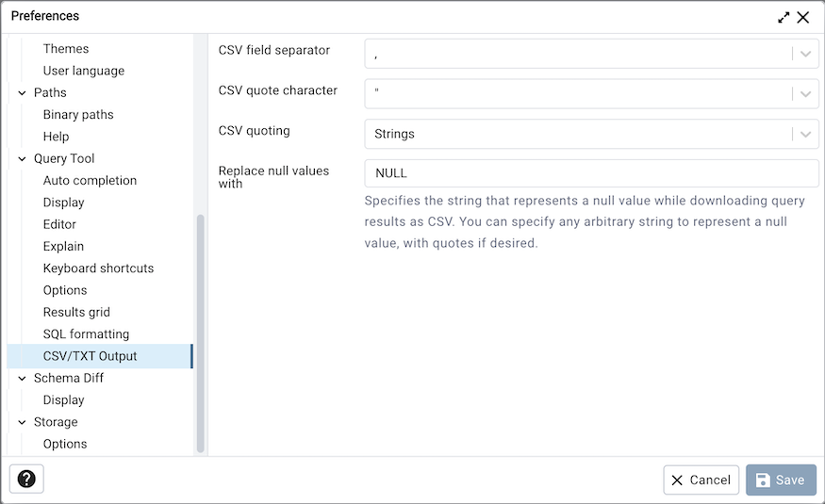The image size is (825, 504).
Task: Open the CSV field separator dropdown
Action: [x=805, y=54]
